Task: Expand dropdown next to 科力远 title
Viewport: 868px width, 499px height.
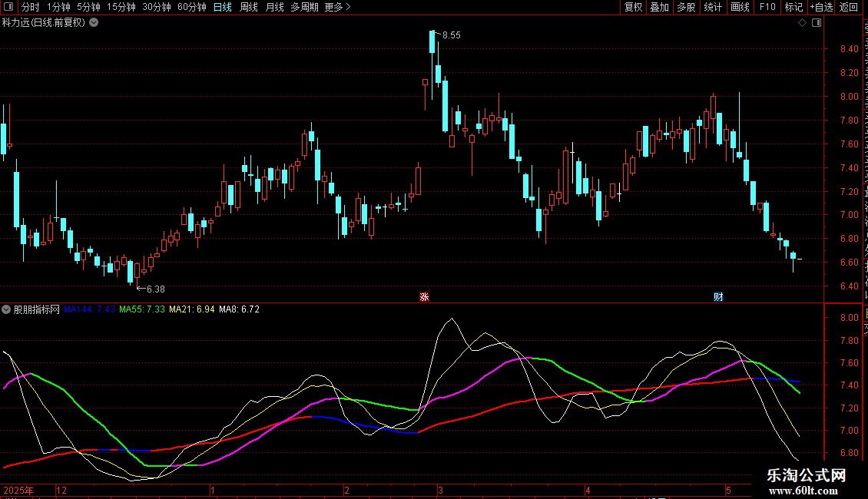Action: tap(94, 23)
